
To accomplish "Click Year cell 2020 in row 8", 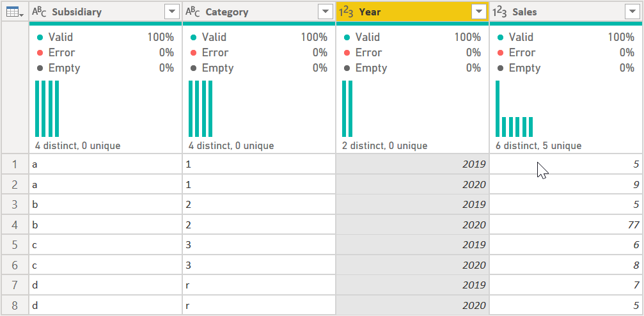I will [412, 305].
